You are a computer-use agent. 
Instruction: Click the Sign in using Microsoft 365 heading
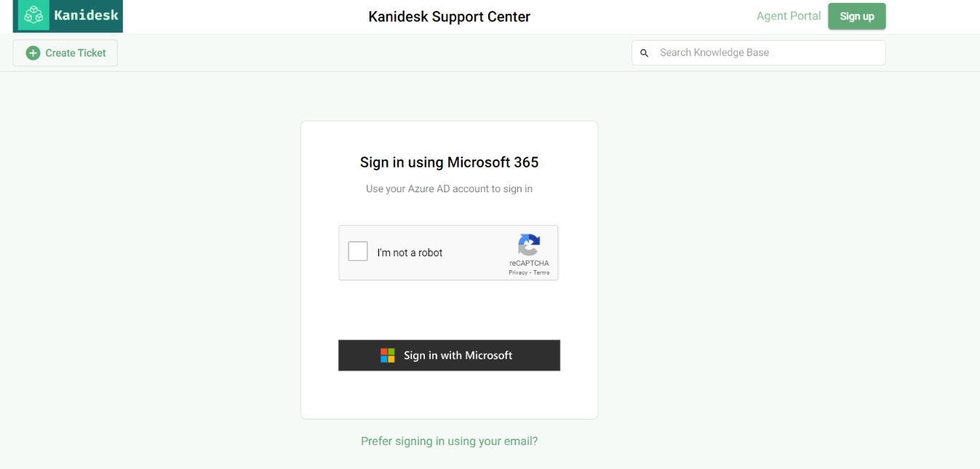pyautogui.click(x=449, y=162)
